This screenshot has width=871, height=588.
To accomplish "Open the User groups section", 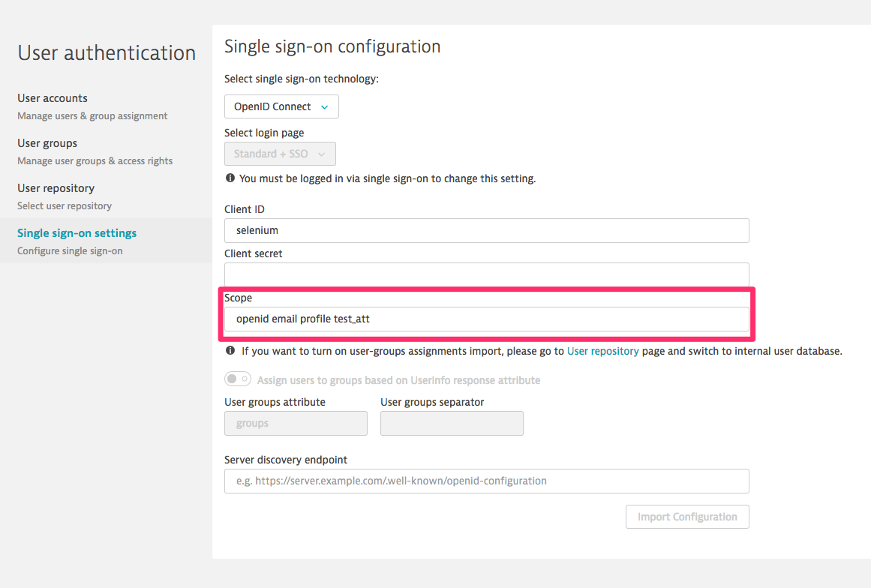I will click(x=47, y=143).
